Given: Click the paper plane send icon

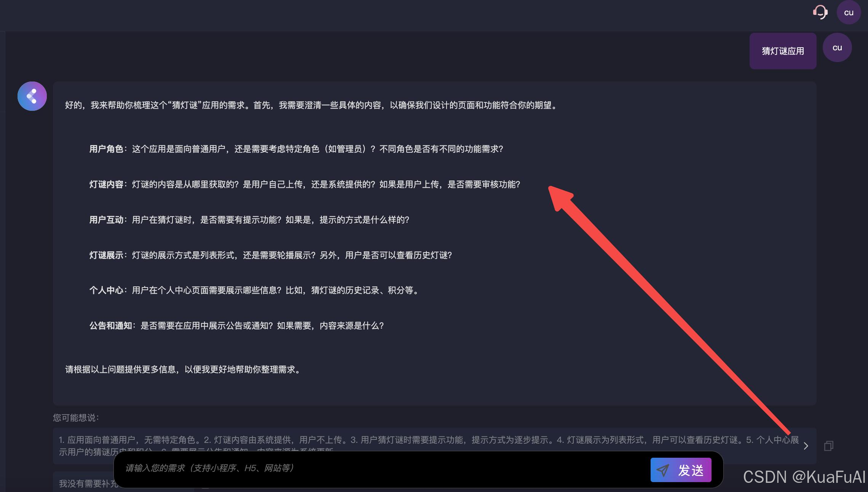Looking at the screenshot, I should 663,470.
